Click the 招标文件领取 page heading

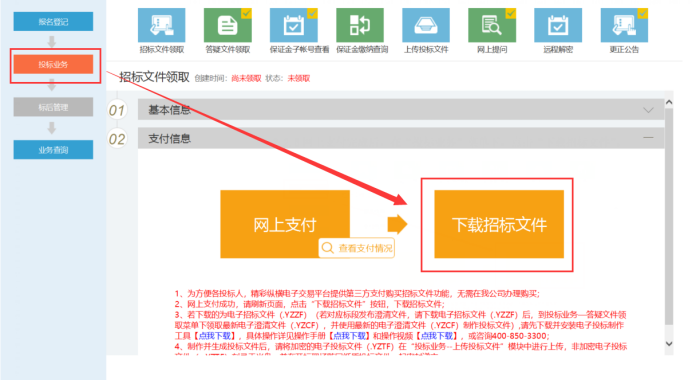(154, 77)
